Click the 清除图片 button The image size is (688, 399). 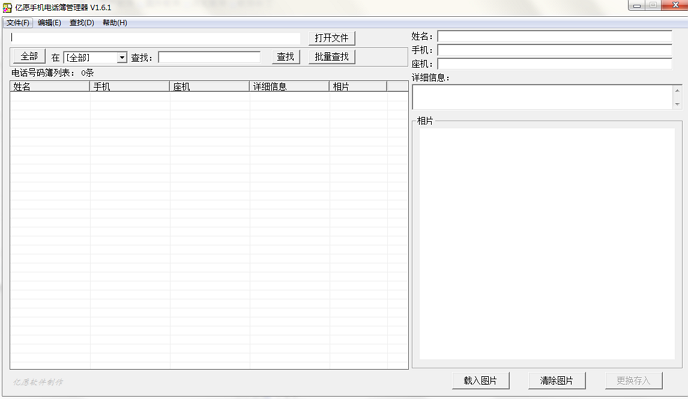pos(557,381)
